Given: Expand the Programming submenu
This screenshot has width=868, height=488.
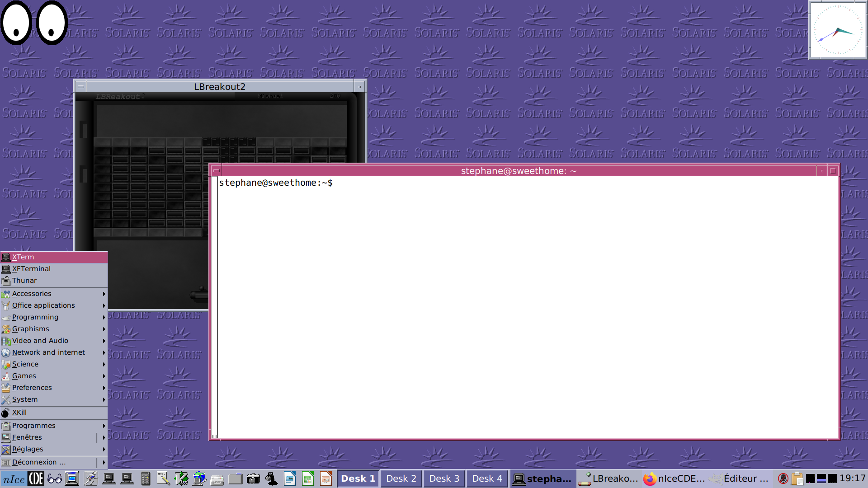Looking at the screenshot, I should pos(54,317).
